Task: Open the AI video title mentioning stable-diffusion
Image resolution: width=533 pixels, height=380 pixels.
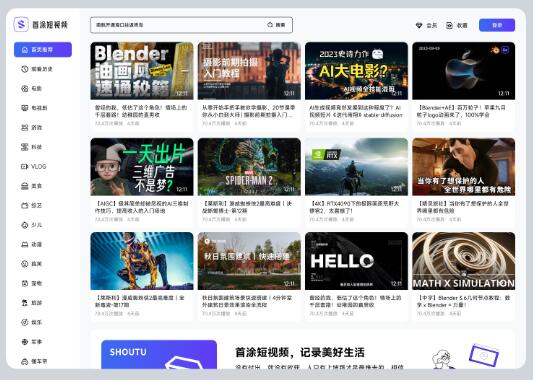Action: click(356, 111)
